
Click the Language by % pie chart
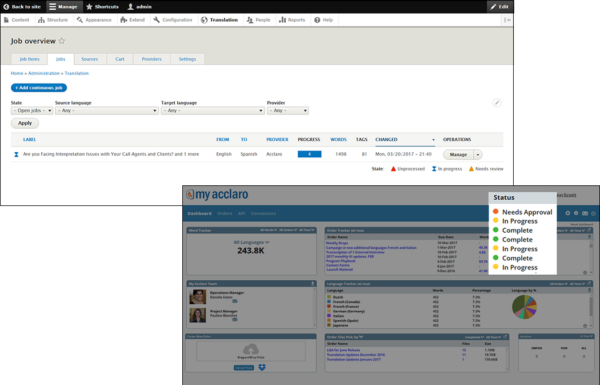[525, 307]
